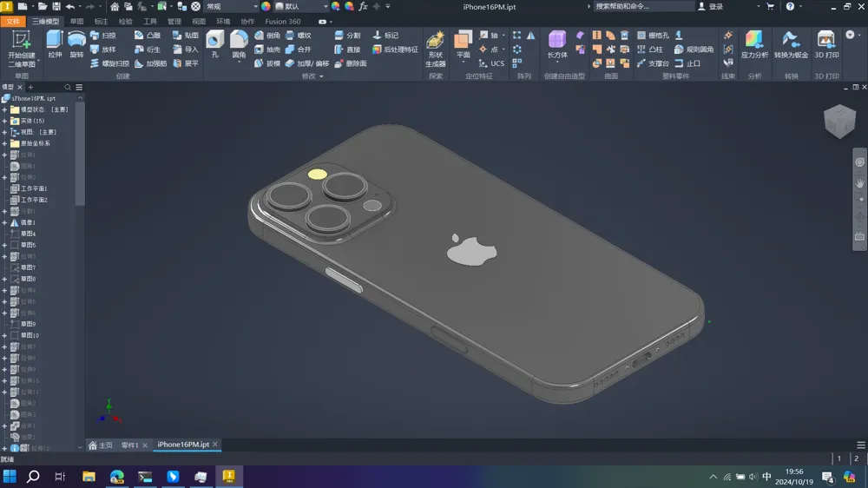868x488 pixels.
Task: Switch to the 标注 ribbon tab
Action: [101, 22]
